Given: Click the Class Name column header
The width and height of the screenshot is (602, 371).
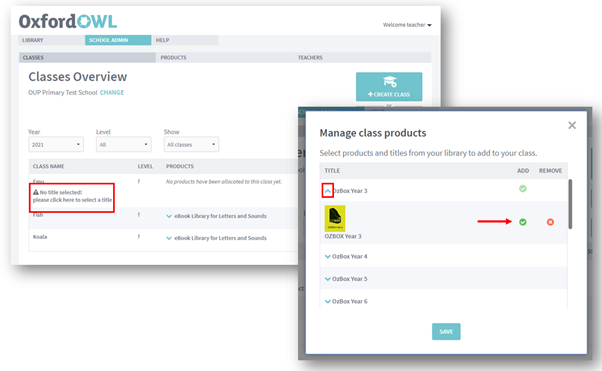Looking at the screenshot, I should click(48, 166).
